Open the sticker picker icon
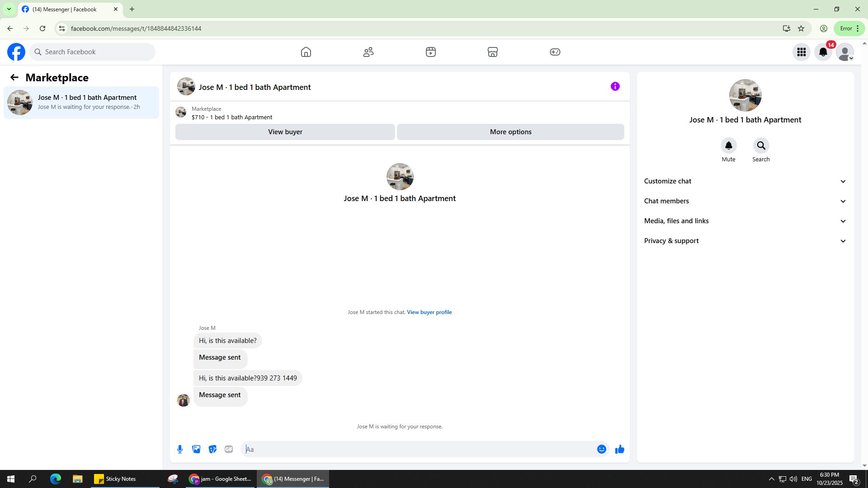The width and height of the screenshot is (868, 488). 212,449
